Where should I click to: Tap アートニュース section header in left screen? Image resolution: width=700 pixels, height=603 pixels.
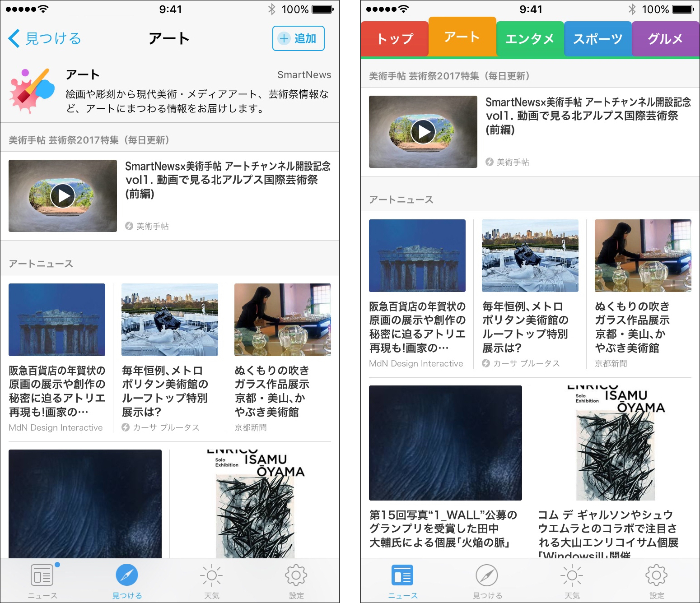click(41, 264)
